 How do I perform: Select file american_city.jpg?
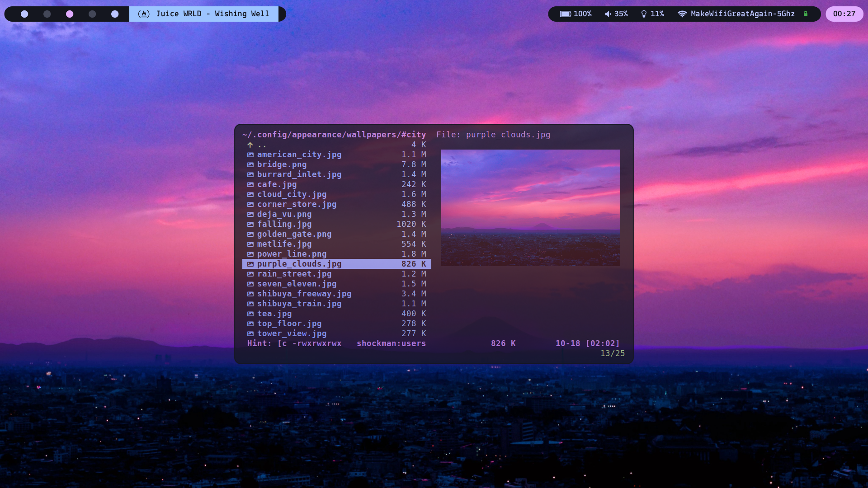(337, 155)
